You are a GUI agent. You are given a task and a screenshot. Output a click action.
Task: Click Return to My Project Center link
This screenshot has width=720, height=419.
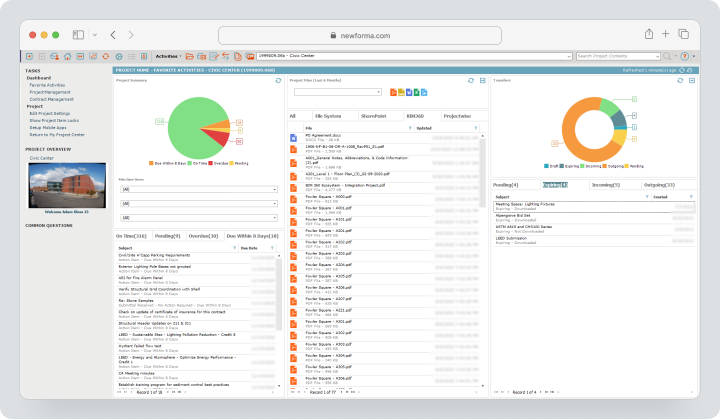click(x=57, y=135)
